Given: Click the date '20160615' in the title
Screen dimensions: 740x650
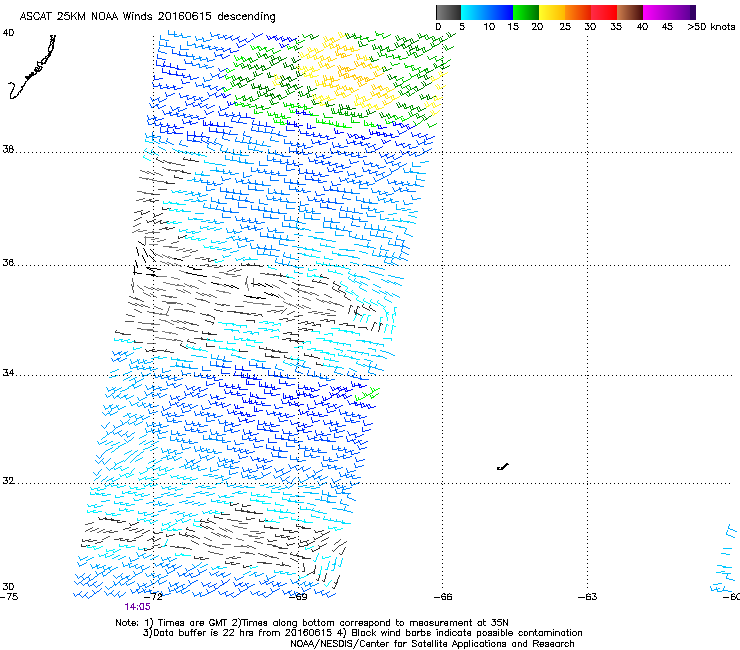Looking at the screenshot, I should (x=185, y=16).
